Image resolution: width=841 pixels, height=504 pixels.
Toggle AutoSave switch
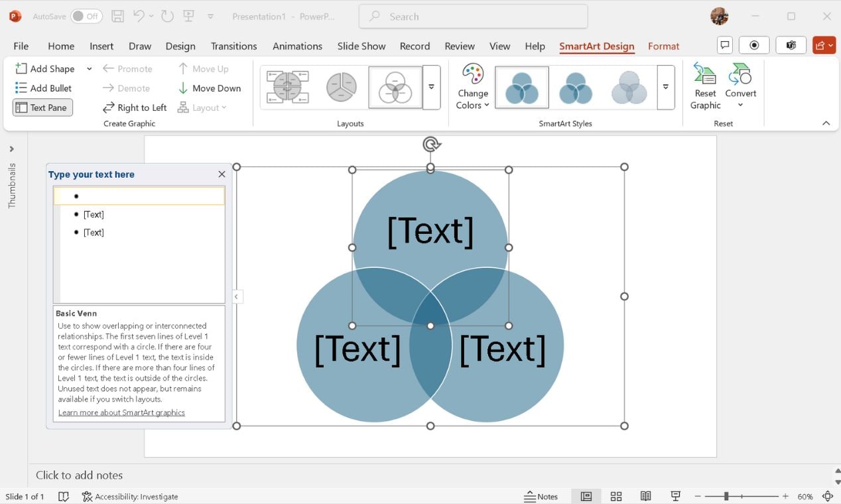[87, 17]
